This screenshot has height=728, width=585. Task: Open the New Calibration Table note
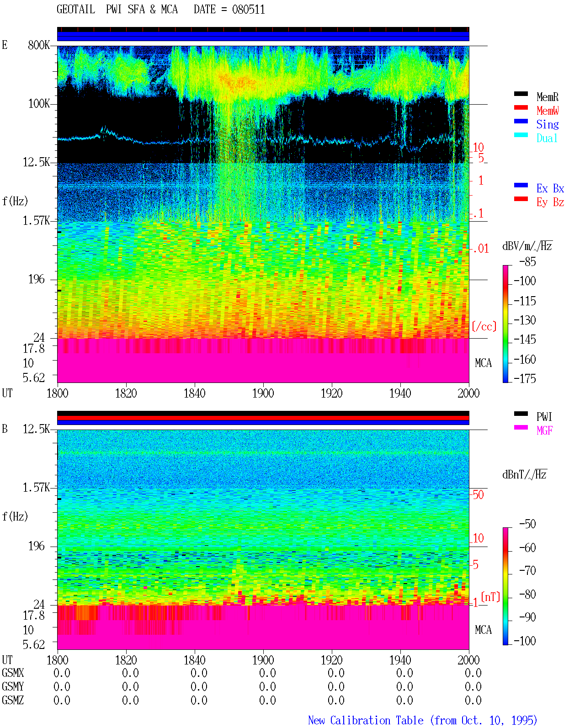point(423,721)
